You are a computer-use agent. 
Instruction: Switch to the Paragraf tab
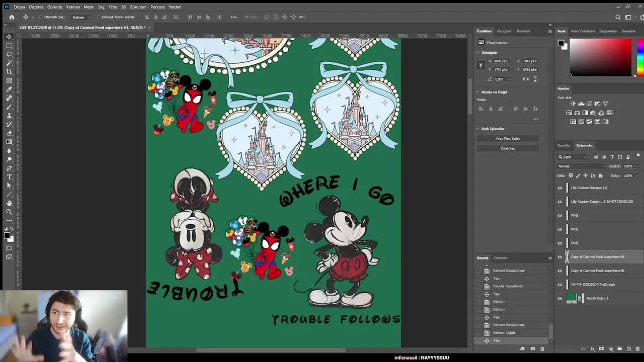tap(504, 31)
